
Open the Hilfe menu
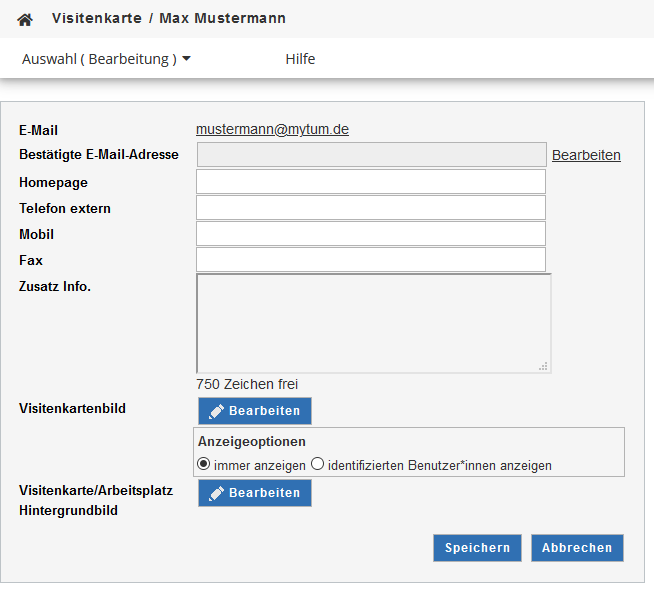point(300,59)
